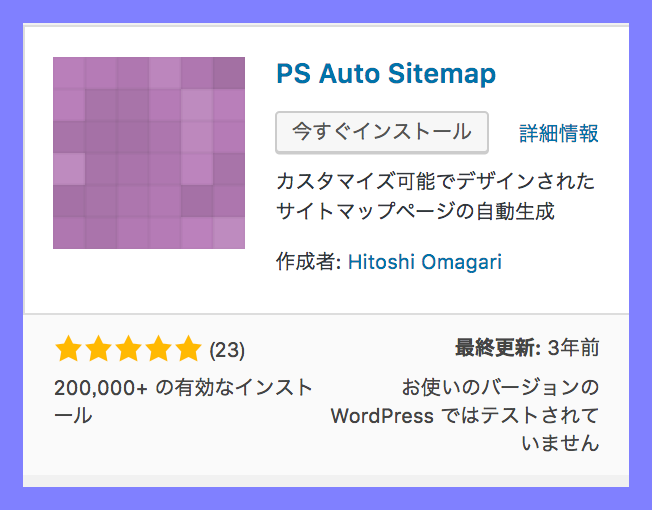Image resolution: width=652 pixels, height=510 pixels.
Task: Open author link Hitoshi Omagari
Action: pyautogui.click(x=425, y=262)
